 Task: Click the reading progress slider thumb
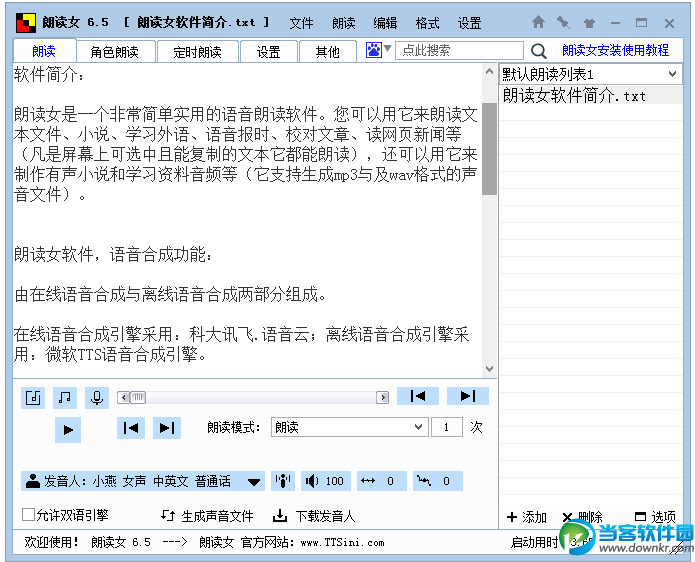[138, 397]
